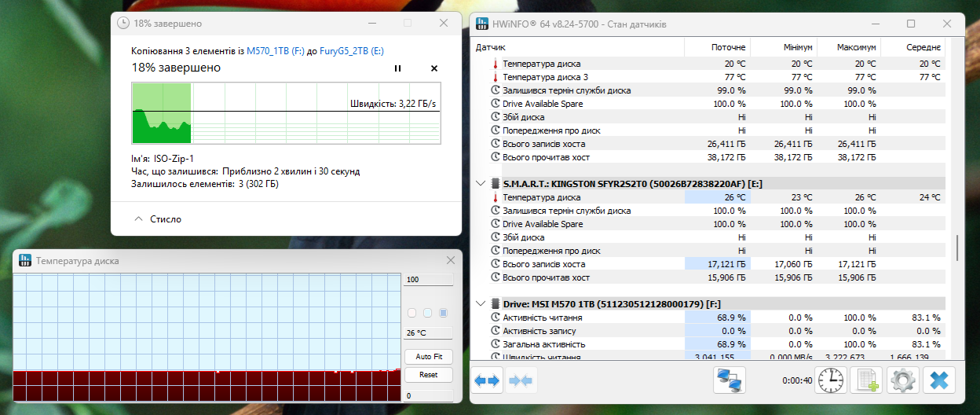Click the clock icon in the copy dialog title bar
Image resolution: width=980 pixels, height=415 pixels.
click(123, 24)
